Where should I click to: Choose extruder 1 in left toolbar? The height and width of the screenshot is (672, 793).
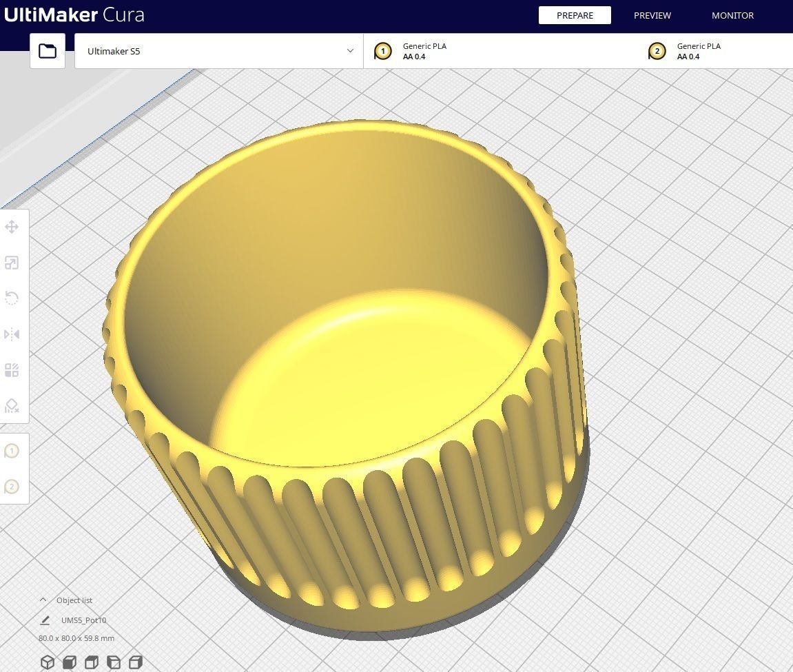(x=12, y=450)
